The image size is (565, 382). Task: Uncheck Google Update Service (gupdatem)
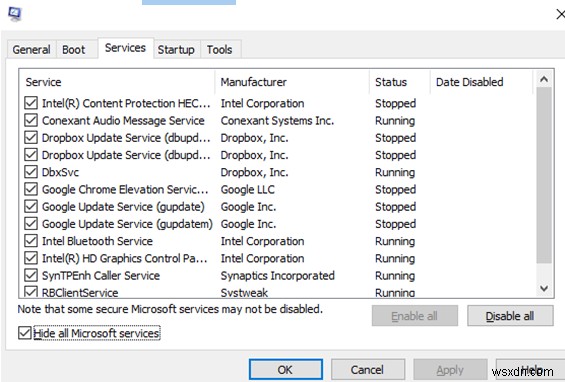click(31, 223)
